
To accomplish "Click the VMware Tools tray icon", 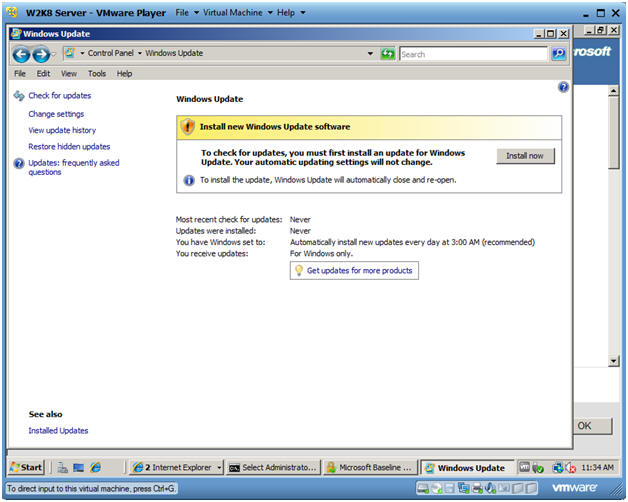I will coord(524,467).
